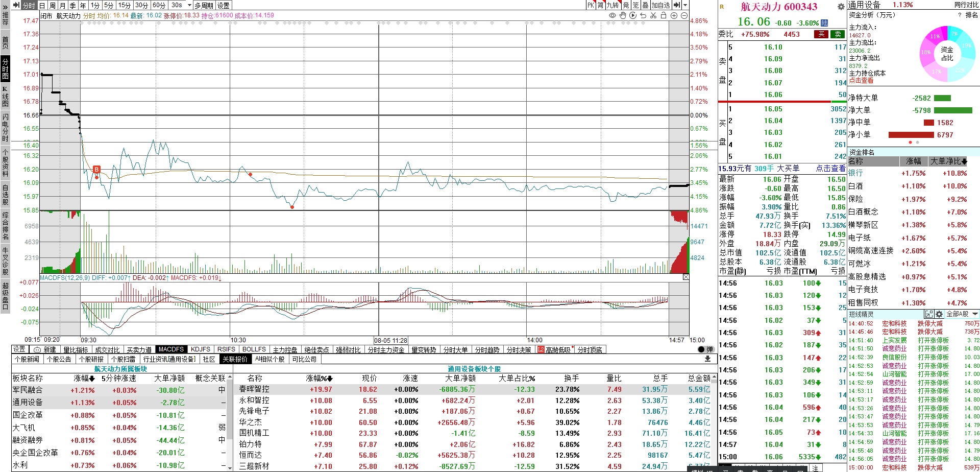Toggle the lock icon above chart
Image resolution: width=980 pixels, height=472 pixels.
pyautogui.click(x=664, y=15)
